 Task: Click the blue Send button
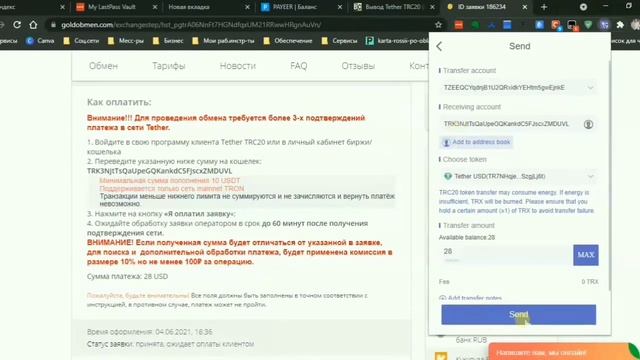518,315
